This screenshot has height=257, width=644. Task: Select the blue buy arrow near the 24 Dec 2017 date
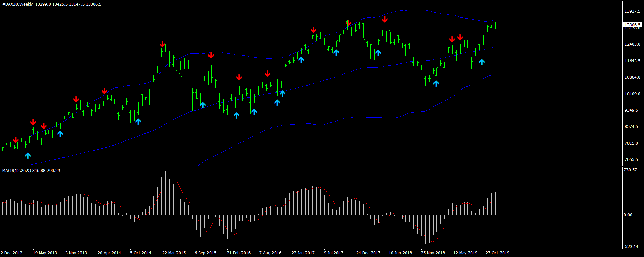click(378, 52)
